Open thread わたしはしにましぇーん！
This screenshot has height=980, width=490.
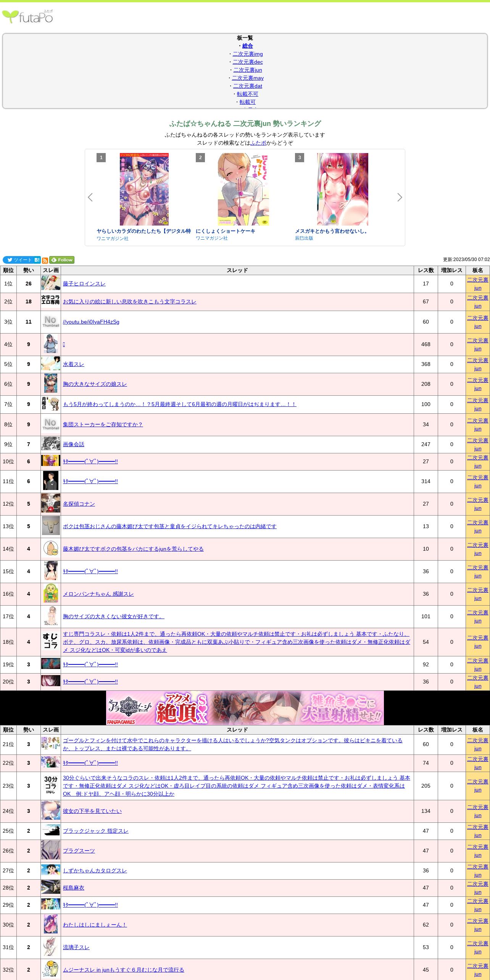[x=95, y=925]
